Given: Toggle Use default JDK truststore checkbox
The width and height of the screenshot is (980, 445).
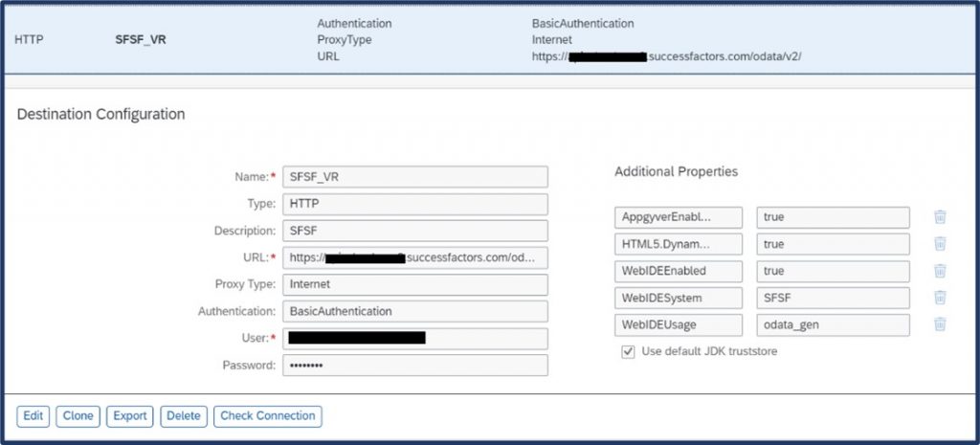Looking at the screenshot, I should click(x=628, y=352).
